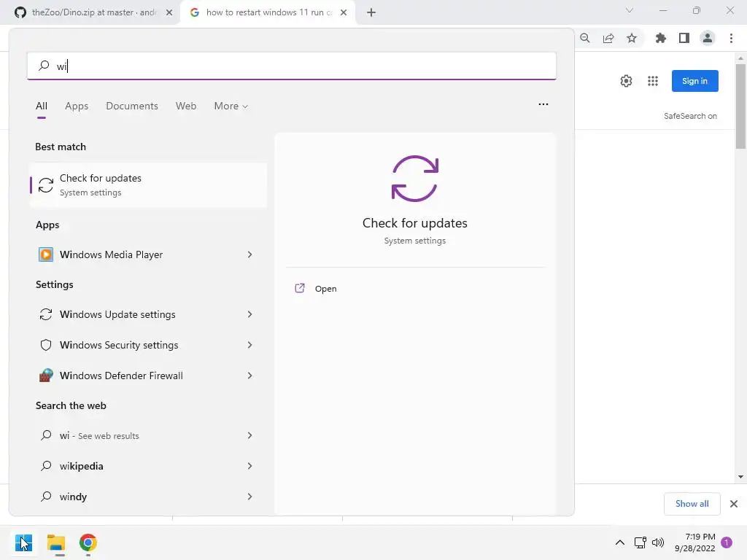Click the Chrome page vertical scrollbar
Image resolution: width=747 pixels, height=560 pixels.
pos(740,106)
